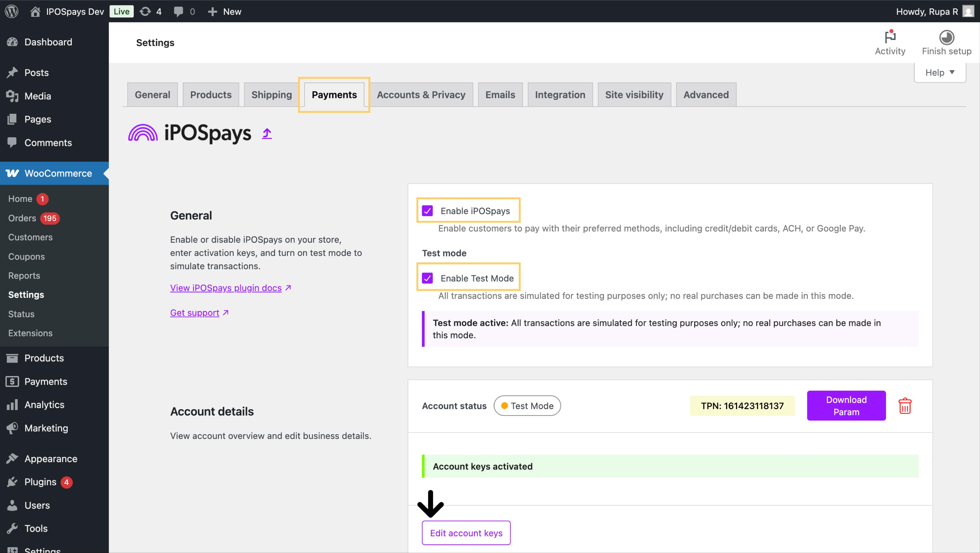Open the Activity flag icon
The width and height of the screenshot is (980, 553).
coord(890,37)
